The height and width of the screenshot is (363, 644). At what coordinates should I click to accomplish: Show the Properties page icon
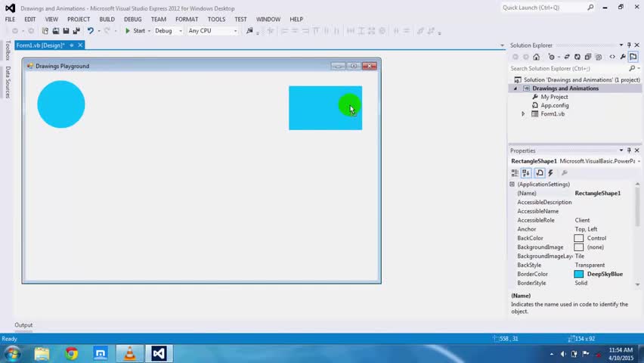pyautogui.click(x=540, y=173)
